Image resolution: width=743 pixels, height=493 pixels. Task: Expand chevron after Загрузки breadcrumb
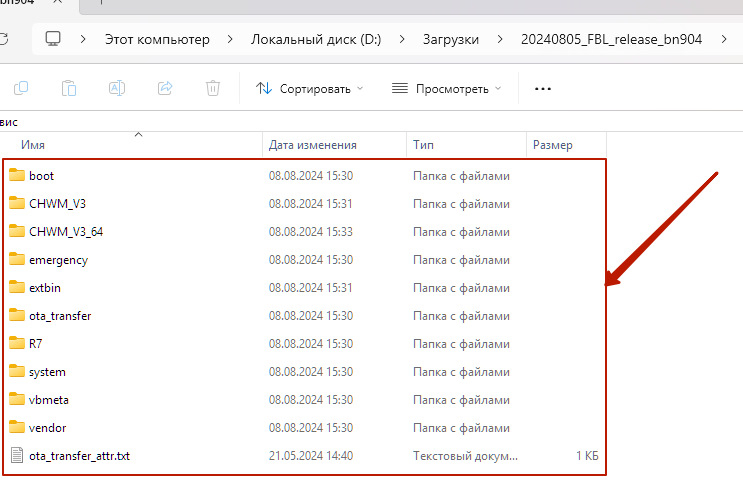500,39
